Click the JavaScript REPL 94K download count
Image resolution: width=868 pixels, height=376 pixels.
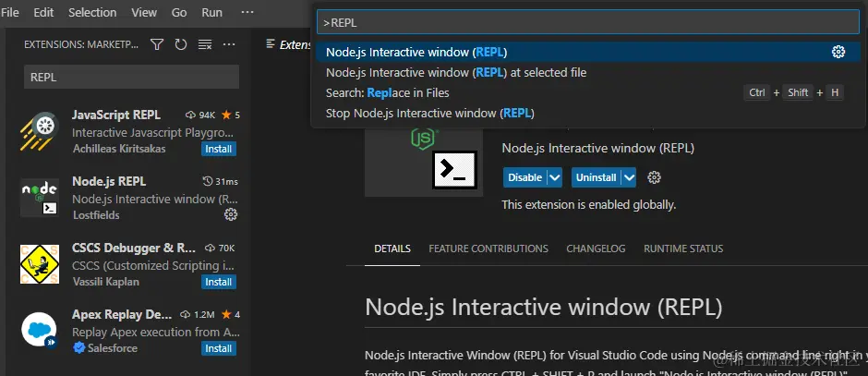(199, 115)
